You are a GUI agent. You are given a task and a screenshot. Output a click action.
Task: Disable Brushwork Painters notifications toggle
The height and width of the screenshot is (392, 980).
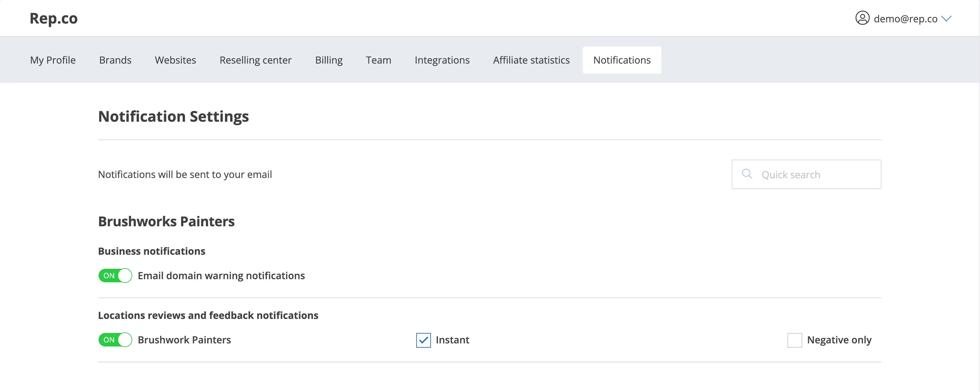click(x=115, y=339)
